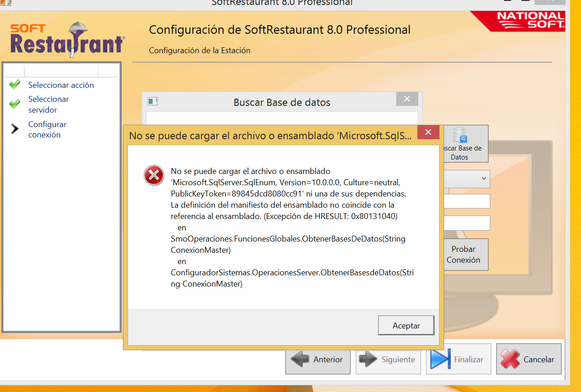Click the Configuración de SoftRestaurant 8.0 Professional heading
The width and height of the screenshot is (581, 392).
point(279,30)
